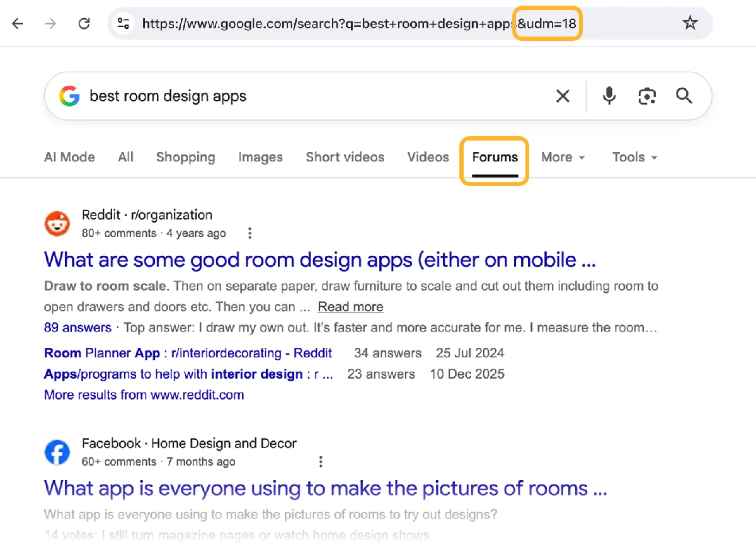Open the 89 answers link
This screenshot has height=552, width=756.
point(77,328)
